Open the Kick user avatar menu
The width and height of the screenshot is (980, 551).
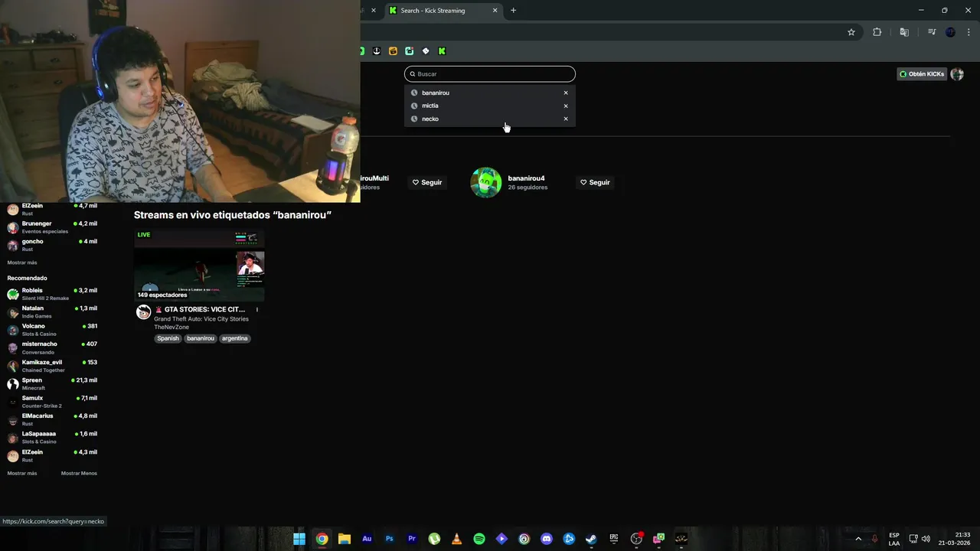[x=957, y=74]
